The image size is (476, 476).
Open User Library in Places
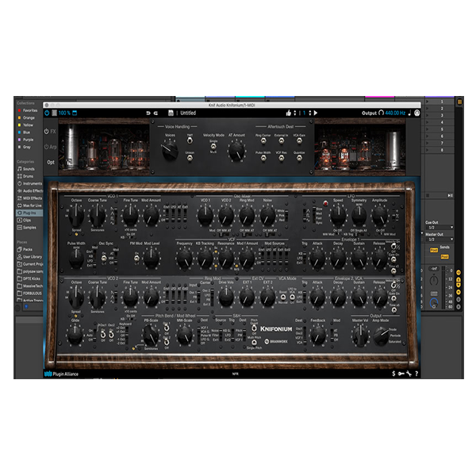30,256
